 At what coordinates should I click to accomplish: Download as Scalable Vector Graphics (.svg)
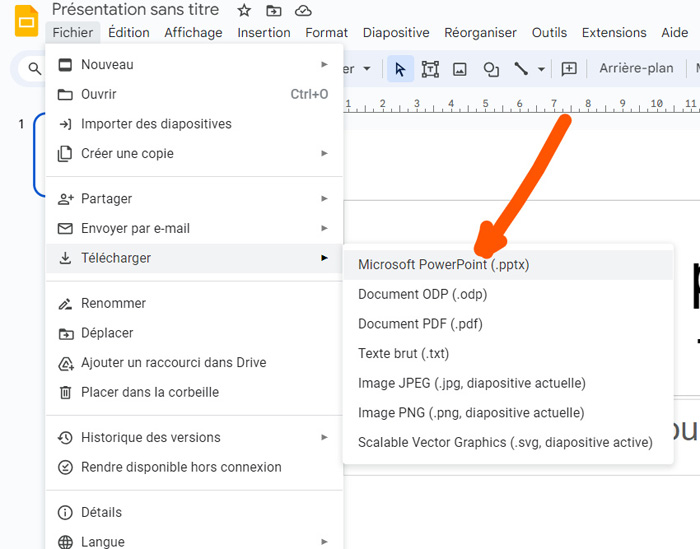pos(508,443)
